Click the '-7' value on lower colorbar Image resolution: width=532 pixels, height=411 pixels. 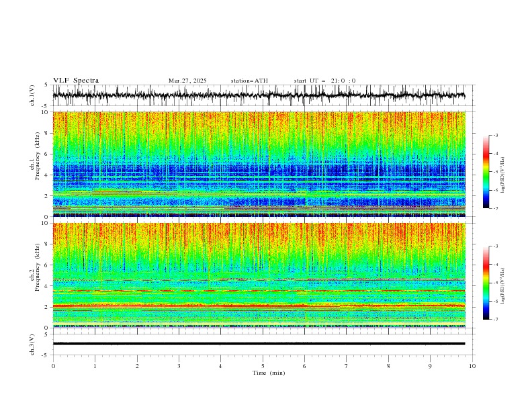[495, 319]
